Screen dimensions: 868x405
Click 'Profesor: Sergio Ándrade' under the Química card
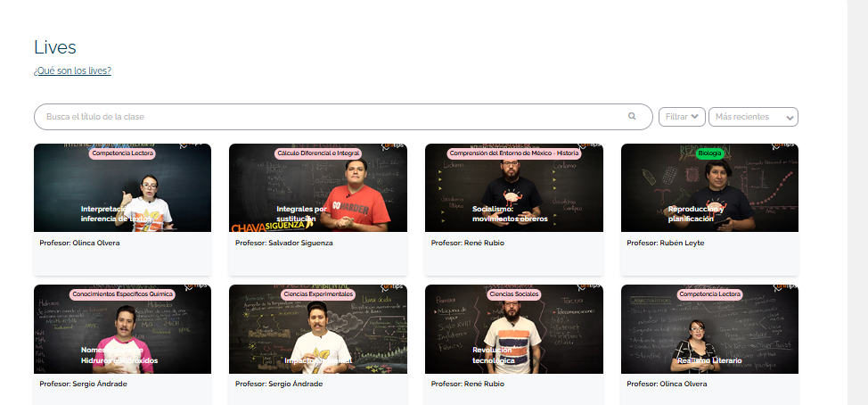[83, 384]
